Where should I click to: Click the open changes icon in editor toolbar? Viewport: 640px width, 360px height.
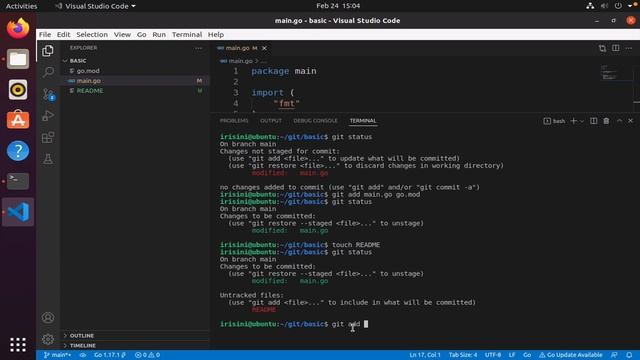point(602,48)
